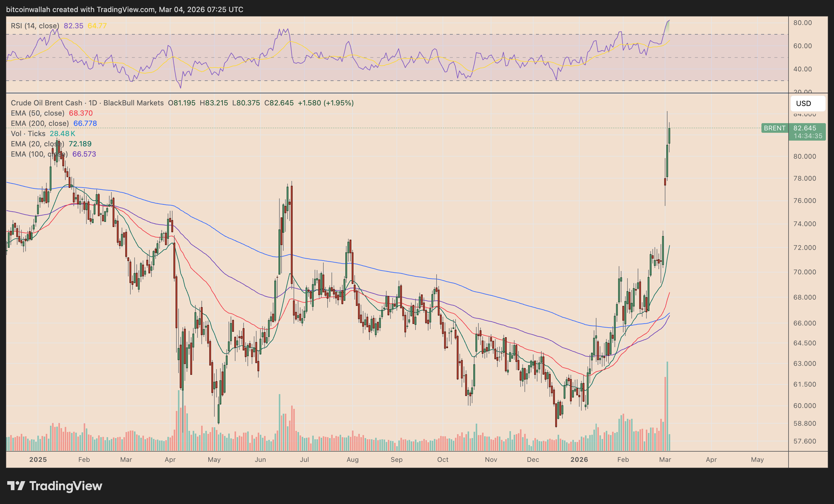The width and height of the screenshot is (834, 504).
Task: Click the 2026 time axis label
Action: [579, 460]
